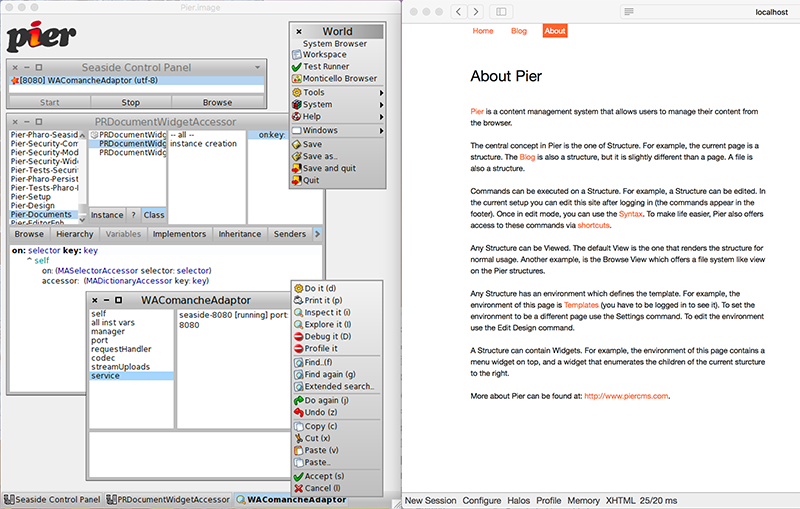Expand the System submenu arrow

381,105
